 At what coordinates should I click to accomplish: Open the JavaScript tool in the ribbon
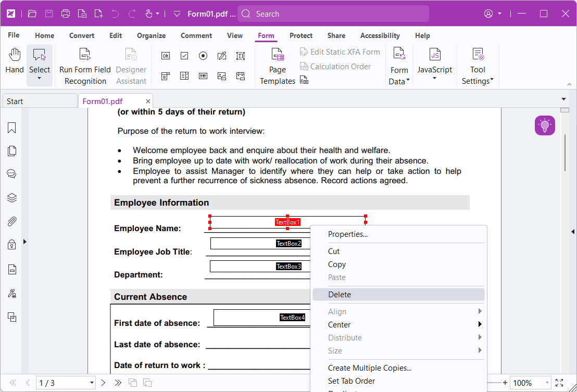click(434, 61)
